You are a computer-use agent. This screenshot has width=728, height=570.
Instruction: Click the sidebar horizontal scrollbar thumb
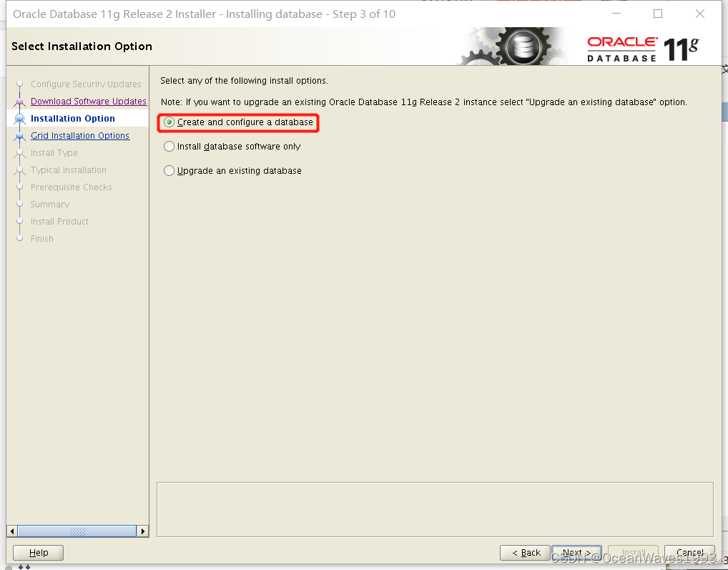[77, 531]
